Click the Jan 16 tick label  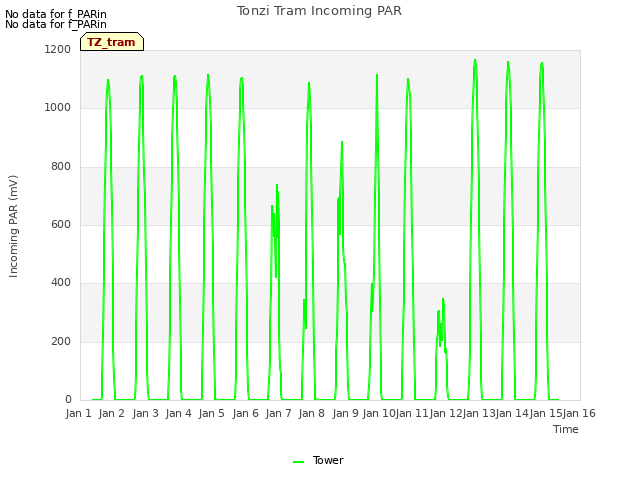(x=579, y=413)
